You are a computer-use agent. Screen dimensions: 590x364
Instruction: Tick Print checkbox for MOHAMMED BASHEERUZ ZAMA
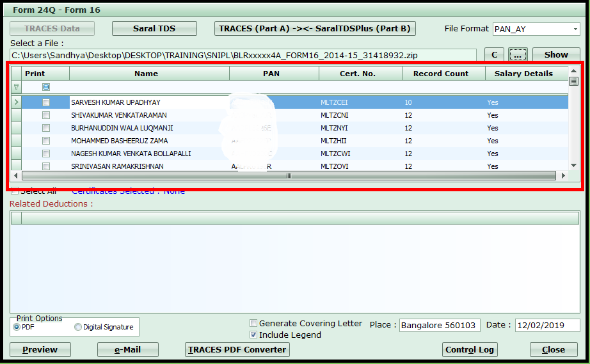(x=46, y=141)
